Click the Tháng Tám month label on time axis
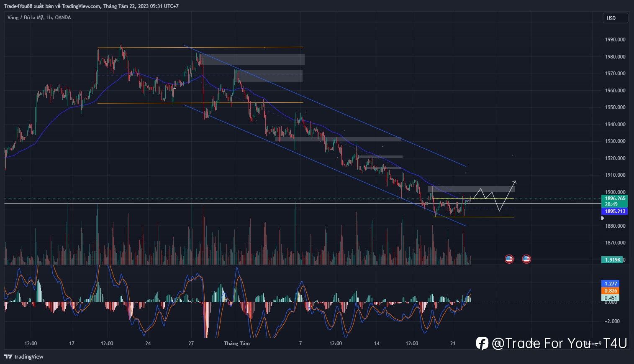This screenshot has height=364, width=634. (237, 344)
